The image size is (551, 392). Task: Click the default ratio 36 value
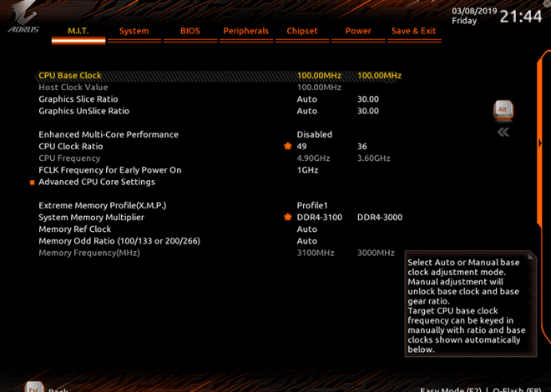tap(362, 146)
